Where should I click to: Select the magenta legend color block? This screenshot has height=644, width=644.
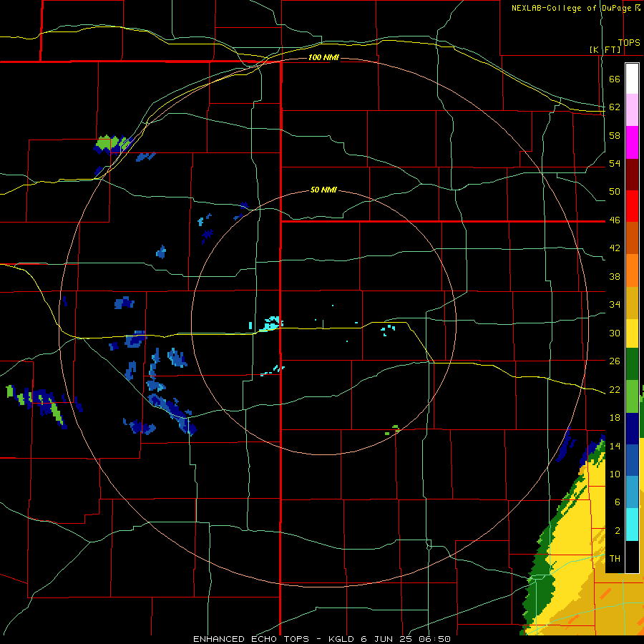click(x=632, y=142)
